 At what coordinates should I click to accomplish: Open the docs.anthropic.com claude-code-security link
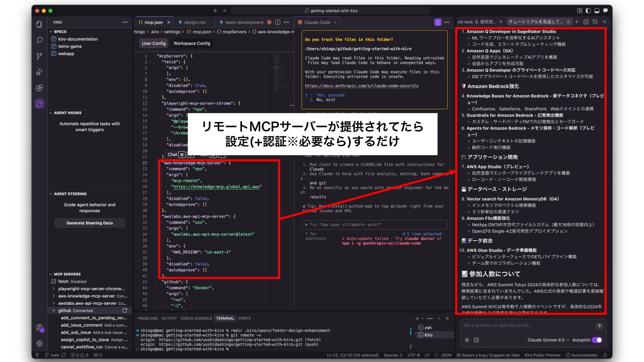coord(362,86)
